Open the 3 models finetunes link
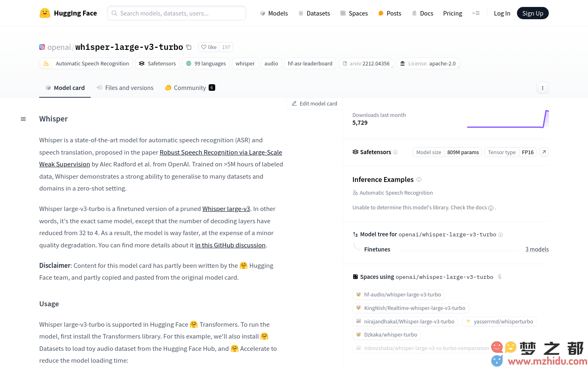588x368 pixels. pyautogui.click(x=537, y=249)
